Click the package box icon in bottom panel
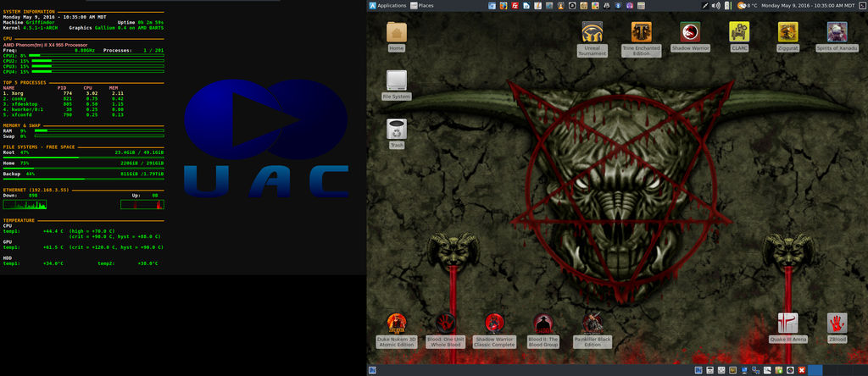The width and height of the screenshot is (868, 376). [x=779, y=370]
